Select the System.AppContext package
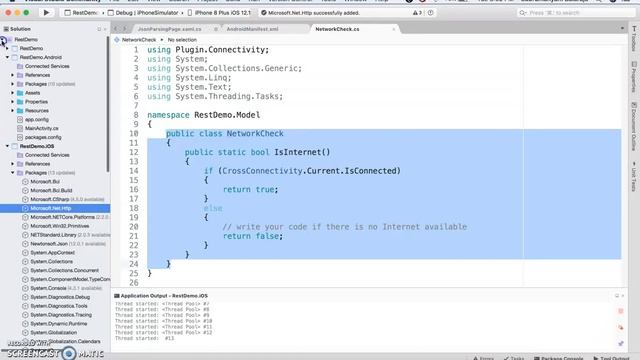The image size is (640, 360). click(52, 253)
